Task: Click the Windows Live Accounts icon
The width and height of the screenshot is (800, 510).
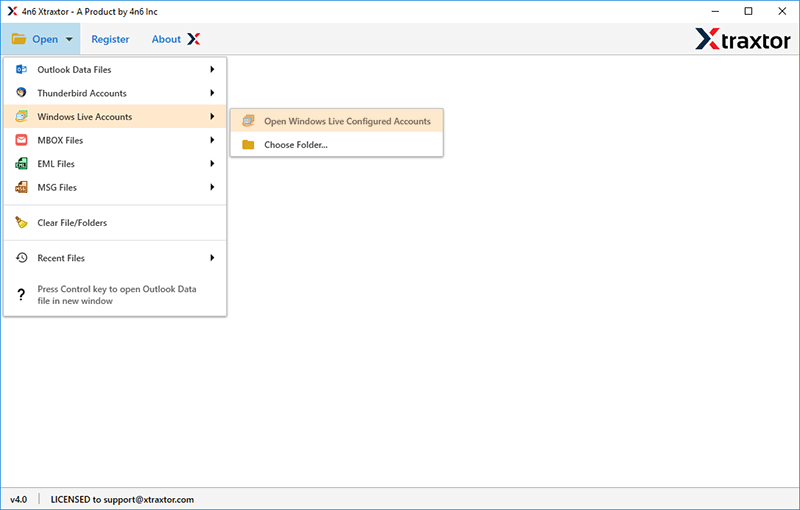Action: 21,116
